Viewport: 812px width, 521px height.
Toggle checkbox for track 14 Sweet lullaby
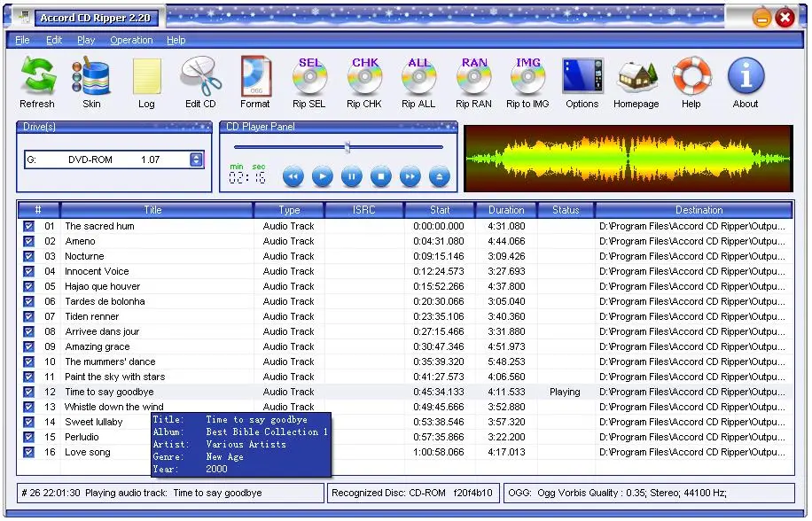28,422
